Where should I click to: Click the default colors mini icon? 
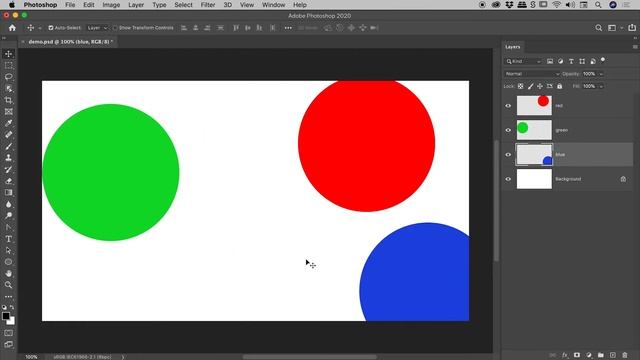click(x=4, y=307)
